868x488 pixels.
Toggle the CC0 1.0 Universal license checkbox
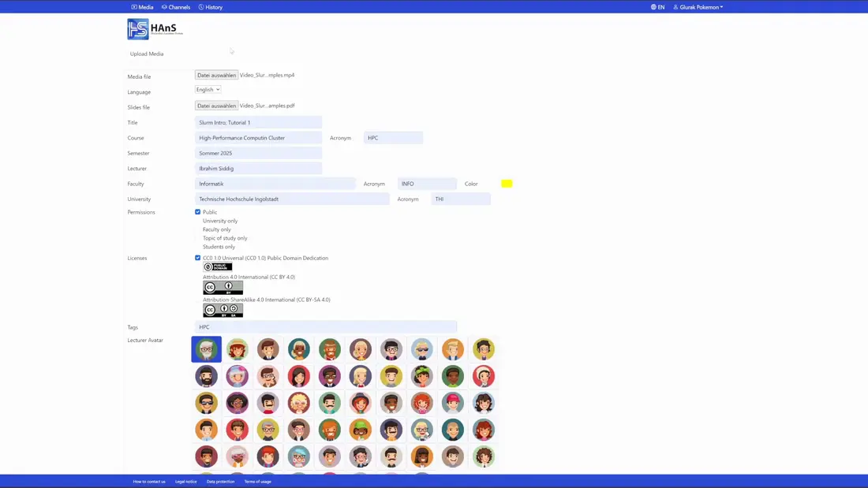(198, 258)
